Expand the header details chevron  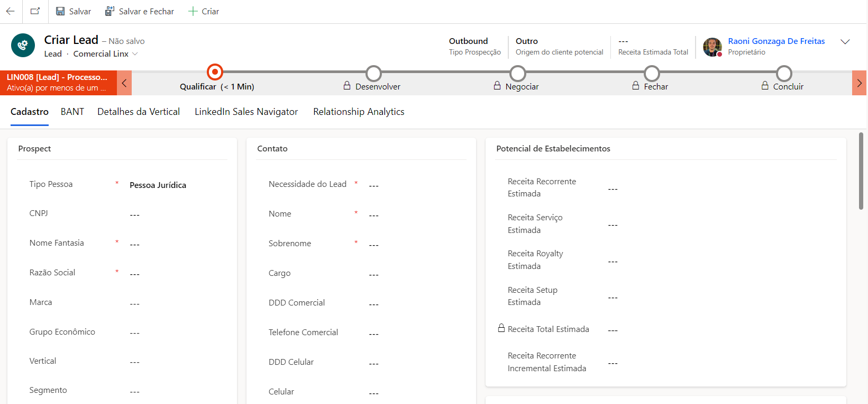tap(845, 41)
